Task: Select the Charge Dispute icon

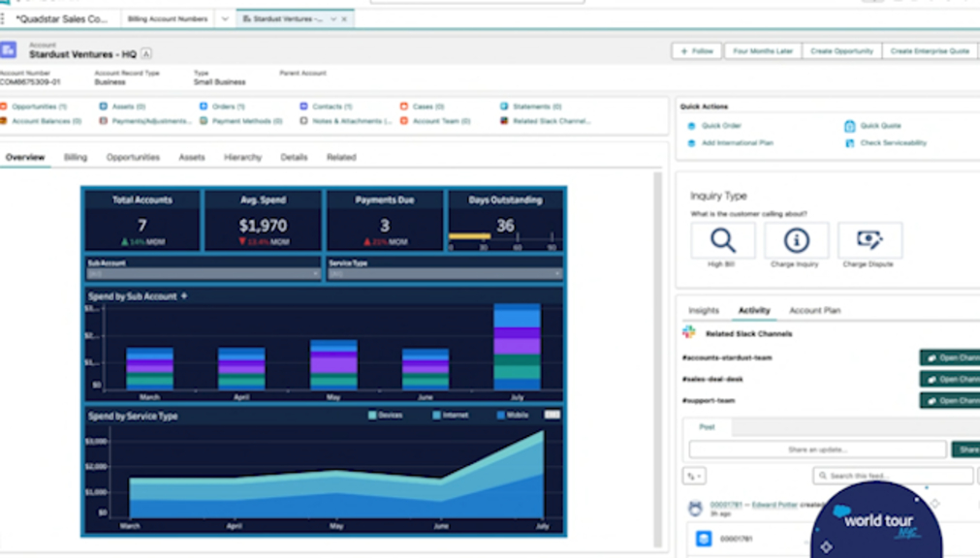Action: click(869, 240)
